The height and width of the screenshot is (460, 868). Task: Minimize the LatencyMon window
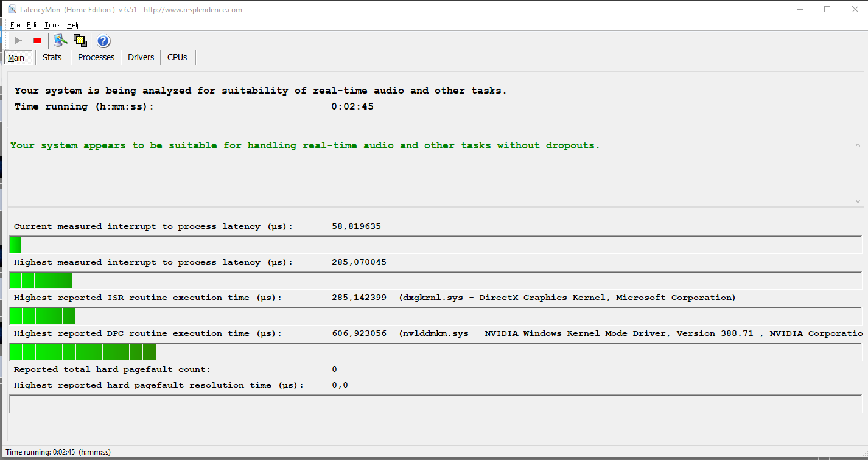coord(799,9)
